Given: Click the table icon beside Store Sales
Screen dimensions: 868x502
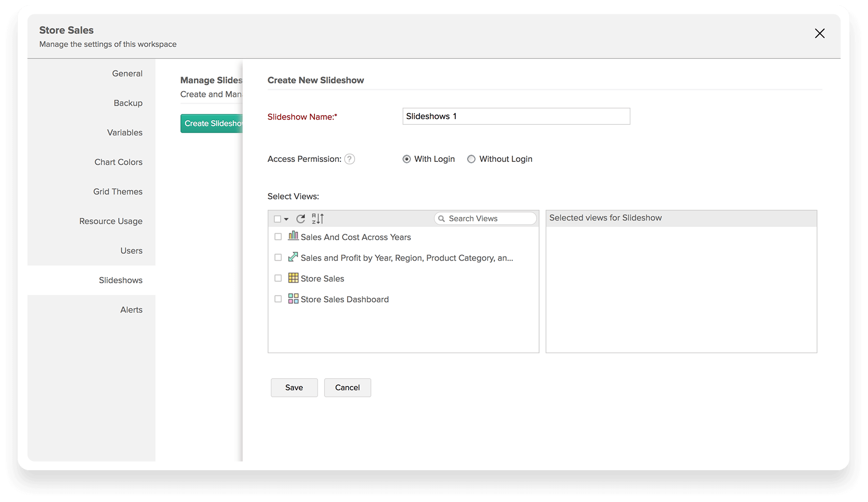Looking at the screenshot, I should coord(293,278).
